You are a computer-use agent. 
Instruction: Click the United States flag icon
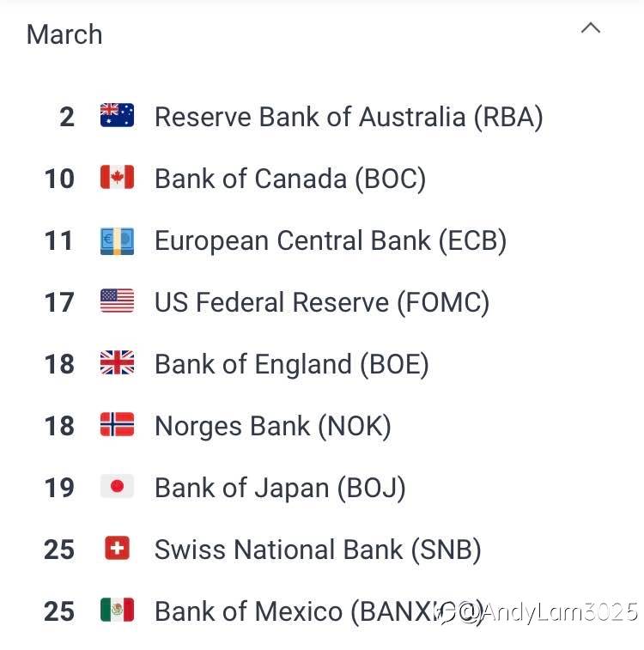pyautogui.click(x=118, y=301)
